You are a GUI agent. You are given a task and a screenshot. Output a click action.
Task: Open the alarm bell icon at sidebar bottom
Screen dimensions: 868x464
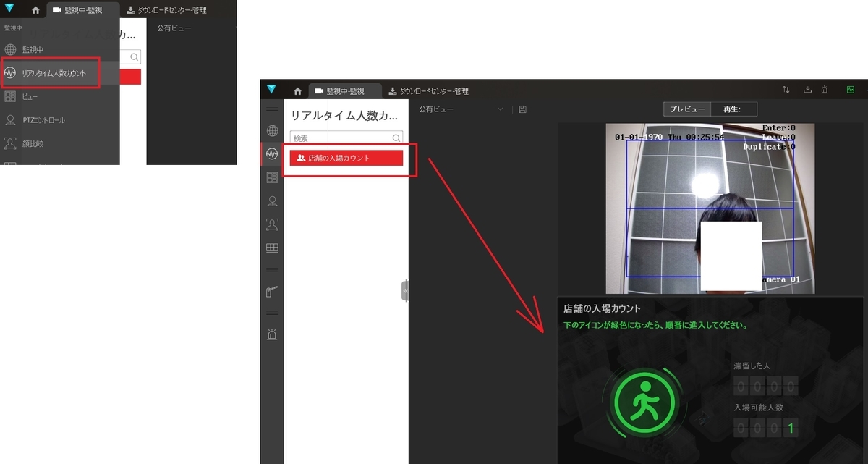pos(271,334)
